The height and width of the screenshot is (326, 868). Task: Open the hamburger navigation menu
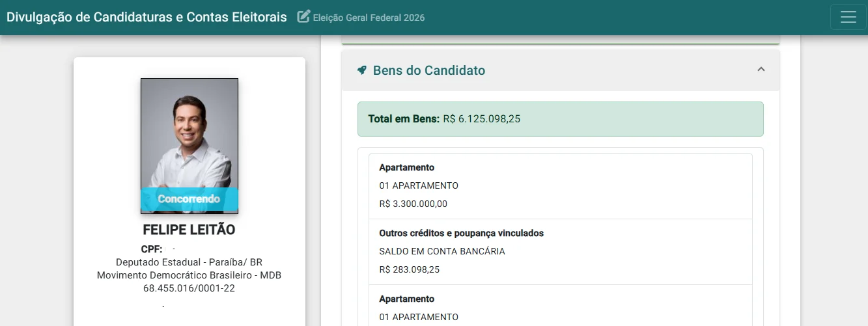coord(848,17)
